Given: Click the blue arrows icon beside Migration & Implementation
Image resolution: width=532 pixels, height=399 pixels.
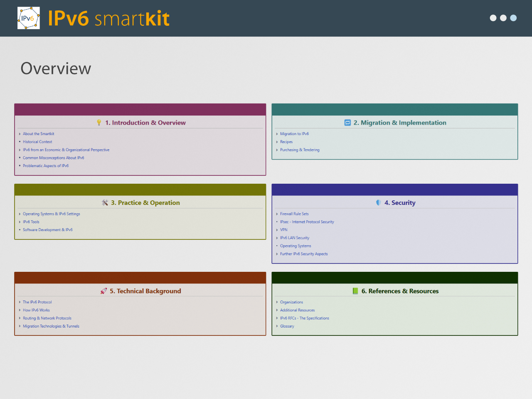Looking at the screenshot, I should 347,123.
